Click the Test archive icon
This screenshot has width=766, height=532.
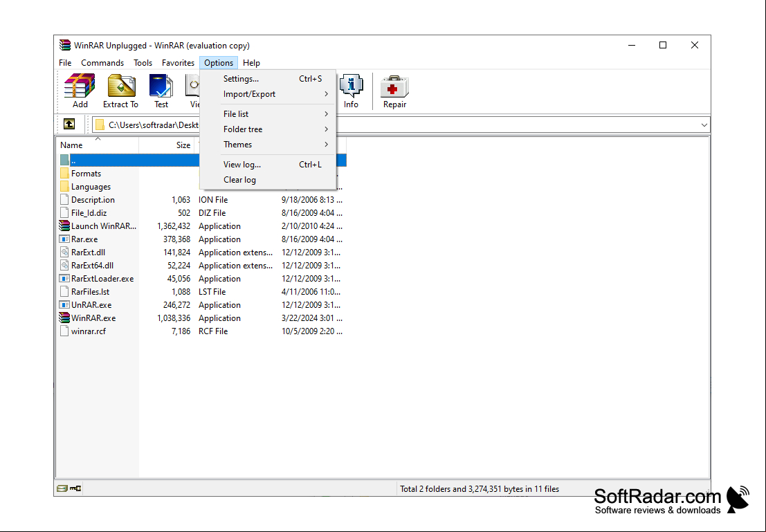(x=161, y=86)
